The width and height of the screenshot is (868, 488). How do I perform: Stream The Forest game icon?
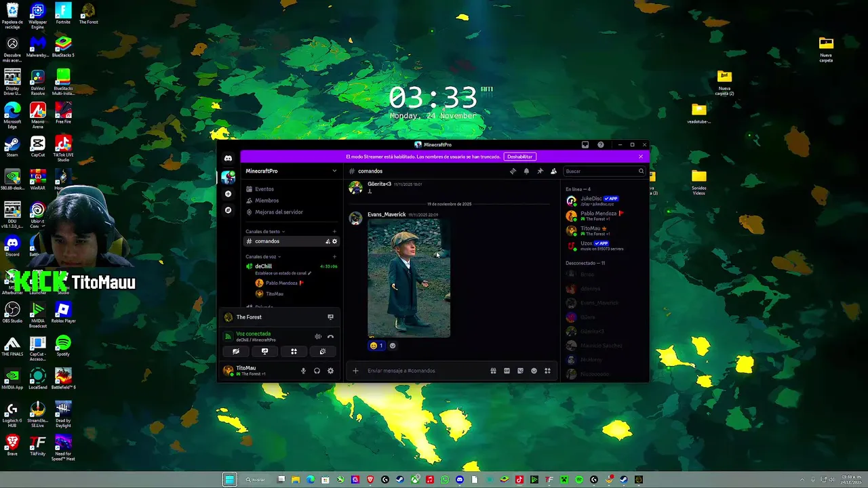pos(330,317)
